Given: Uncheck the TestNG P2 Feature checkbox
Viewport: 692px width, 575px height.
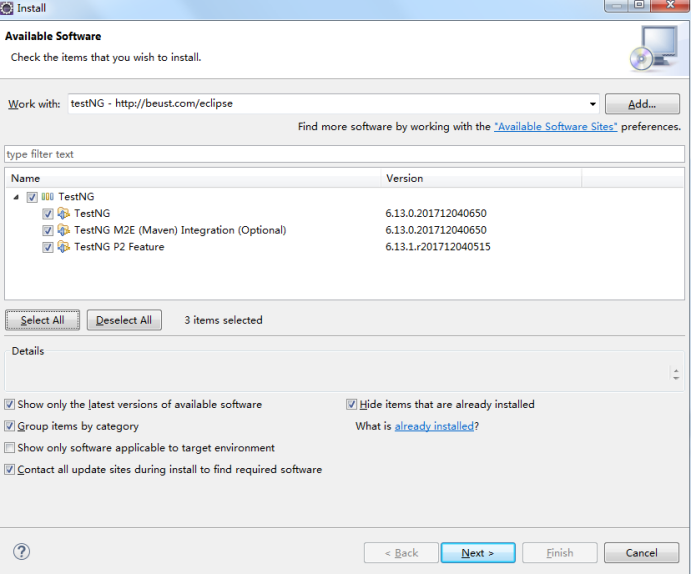Looking at the screenshot, I should pyautogui.click(x=48, y=247).
